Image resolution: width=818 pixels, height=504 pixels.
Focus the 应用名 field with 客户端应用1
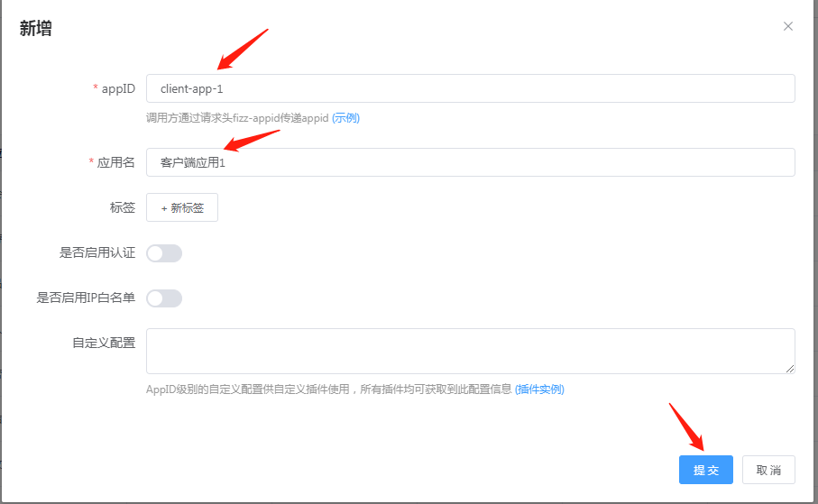[x=471, y=162]
